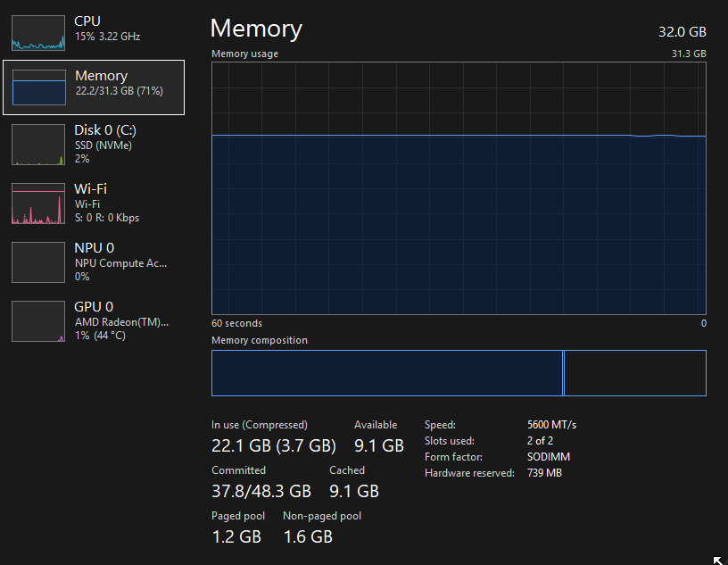Image resolution: width=728 pixels, height=565 pixels.
Task: Click the SODIMM form factor value
Action: pos(549,457)
